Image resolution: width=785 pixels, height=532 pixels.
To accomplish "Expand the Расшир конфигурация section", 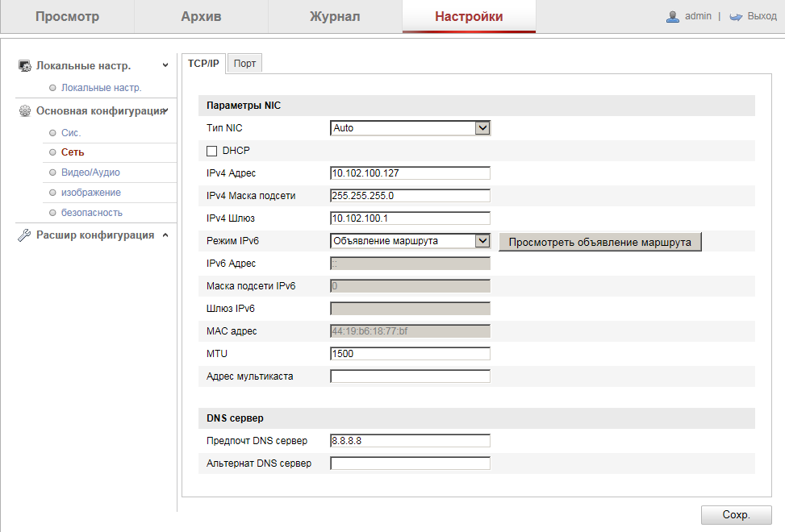I will coord(165,235).
